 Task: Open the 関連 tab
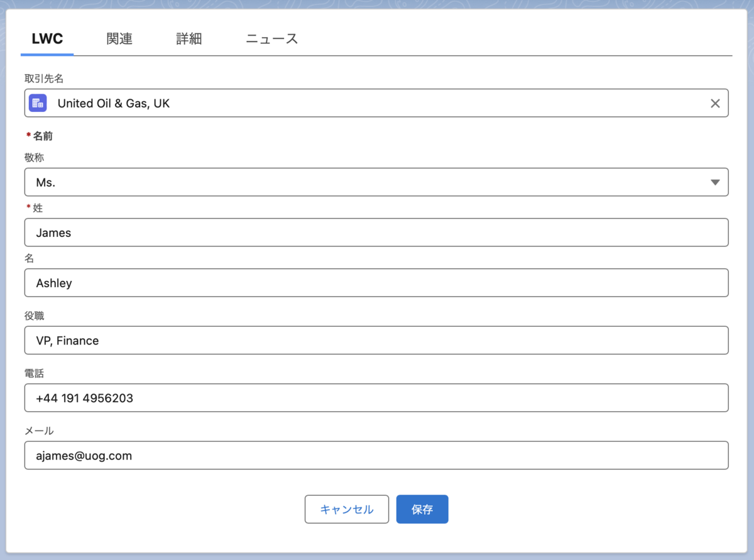[x=119, y=39]
